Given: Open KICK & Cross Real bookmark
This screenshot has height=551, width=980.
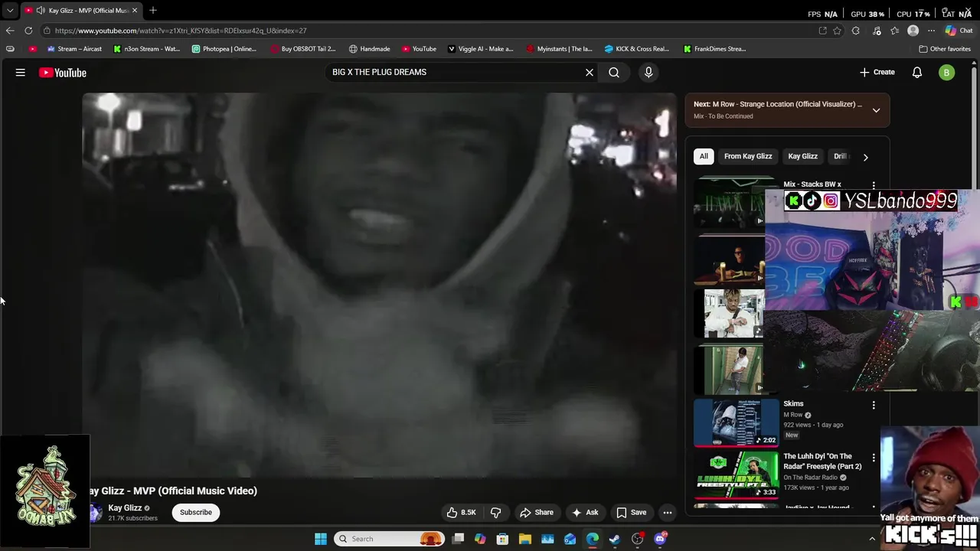Looking at the screenshot, I should pyautogui.click(x=637, y=49).
